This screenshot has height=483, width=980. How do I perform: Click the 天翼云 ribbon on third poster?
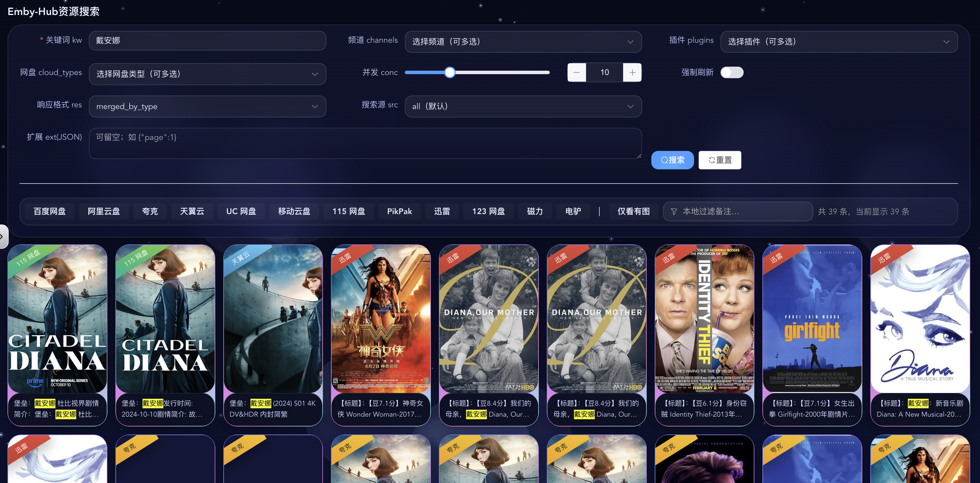(240, 258)
